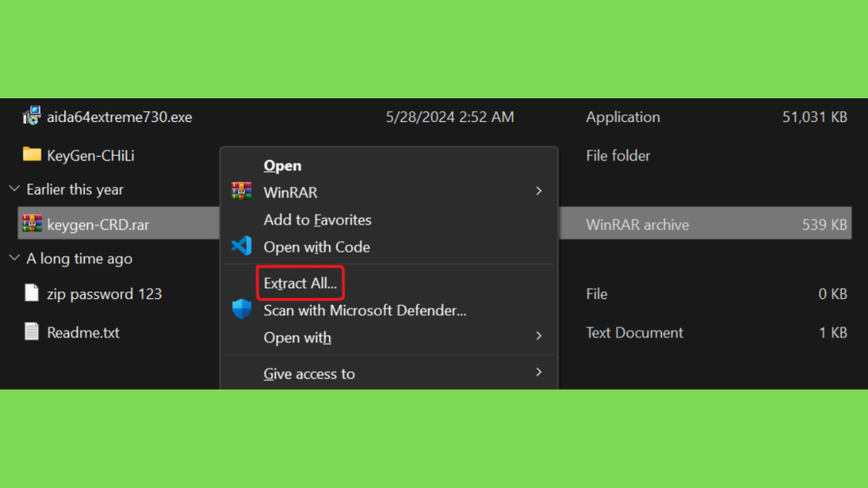This screenshot has height=488, width=868.
Task: Select the Open with menu entry
Action: [x=298, y=337]
